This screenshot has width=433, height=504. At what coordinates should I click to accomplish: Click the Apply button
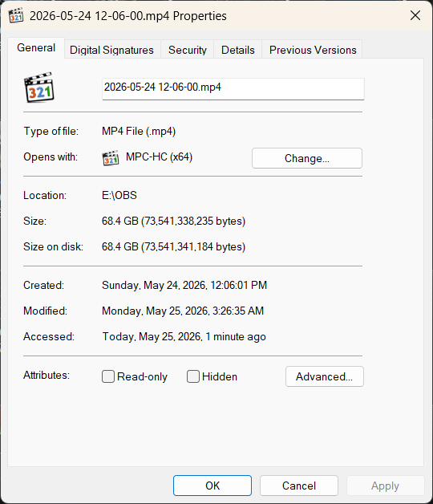click(385, 486)
